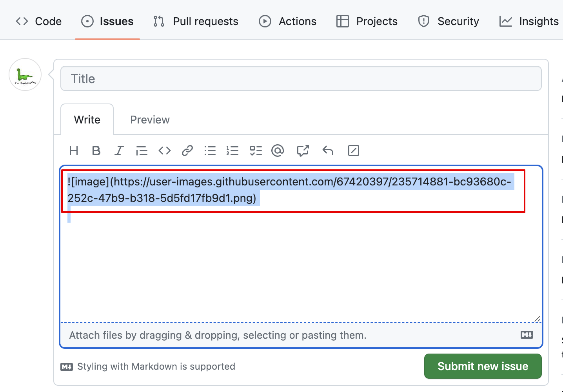Insert a bulleted list
The width and height of the screenshot is (563, 392).
click(210, 151)
